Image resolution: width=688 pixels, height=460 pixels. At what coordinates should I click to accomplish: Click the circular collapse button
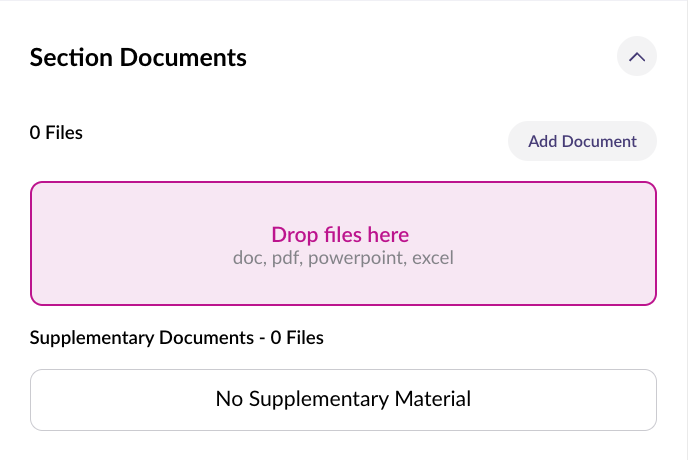(x=637, y=57)
